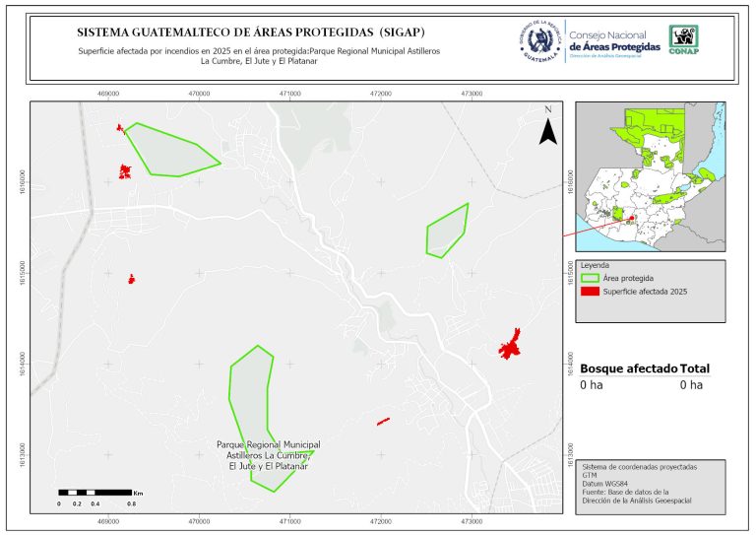Screen dimensions: 756x535
Task: Click the Bosque afectado heading
Action: pos(628,368)
